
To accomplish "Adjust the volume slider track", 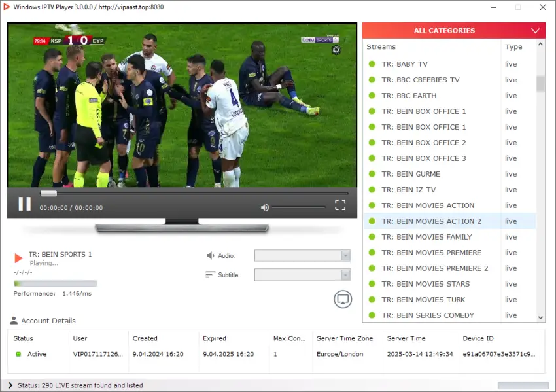I will tap(298, 207).
